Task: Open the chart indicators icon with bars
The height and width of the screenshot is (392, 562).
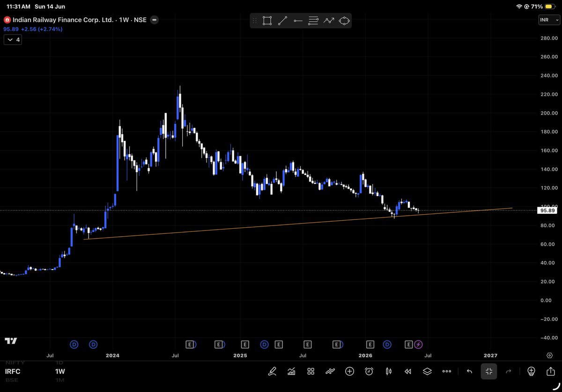Action: tap(291, 371)
